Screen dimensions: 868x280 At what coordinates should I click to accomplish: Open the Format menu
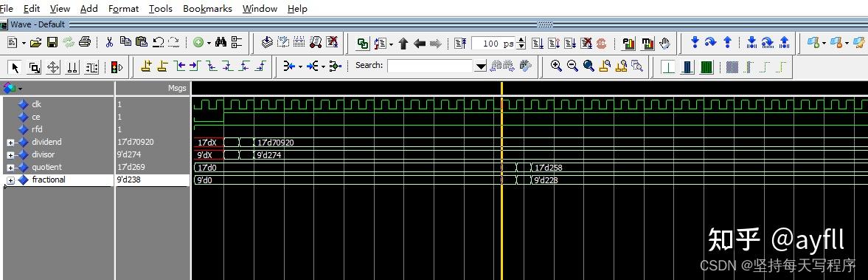pyautogui.click(x=124, y=9)
